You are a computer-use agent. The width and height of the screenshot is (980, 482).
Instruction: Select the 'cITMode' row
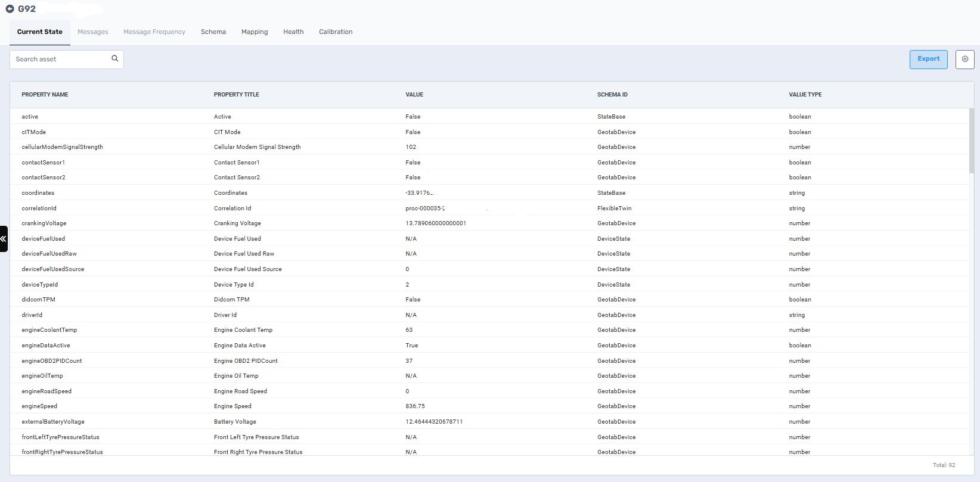coord(489,132)
